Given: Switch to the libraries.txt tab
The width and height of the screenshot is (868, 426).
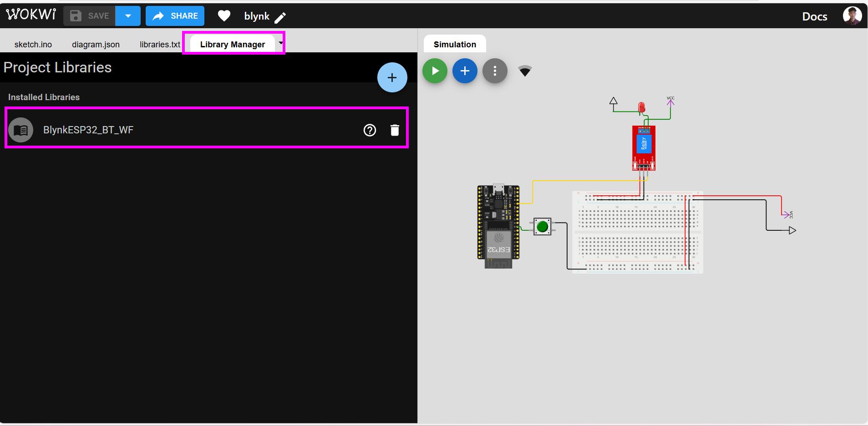Looking at the screenshot, I should 160,44.
